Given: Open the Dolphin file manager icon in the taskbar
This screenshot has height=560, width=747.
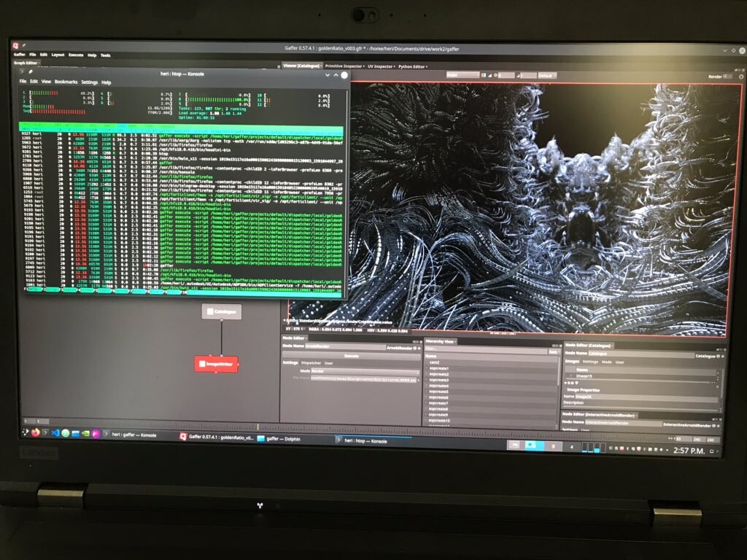Looking at the screenshot, I should [75, 433].
